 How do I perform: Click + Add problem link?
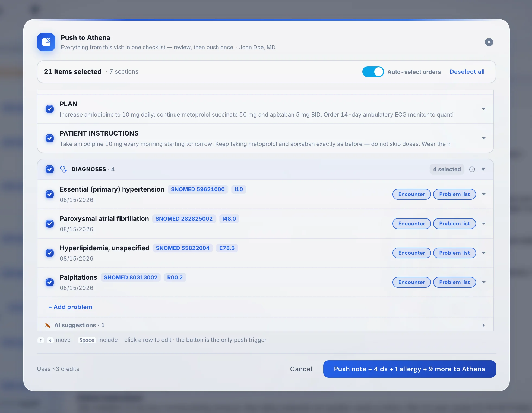(70, 307)
